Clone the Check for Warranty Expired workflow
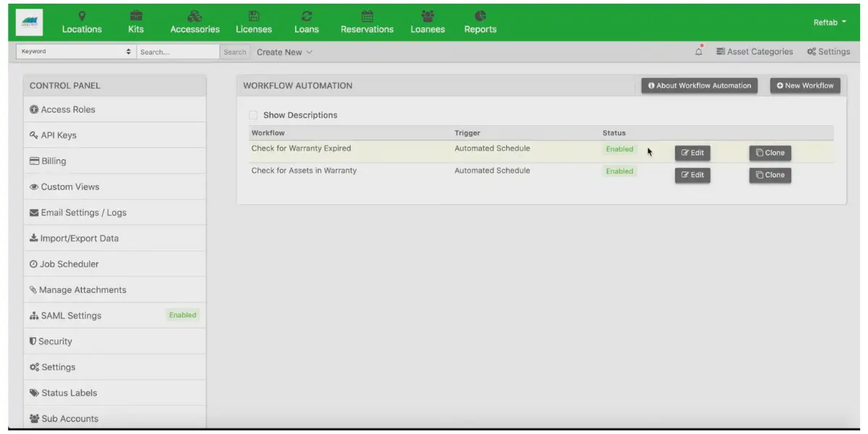 pyautogui.click(x=770, y=153)
